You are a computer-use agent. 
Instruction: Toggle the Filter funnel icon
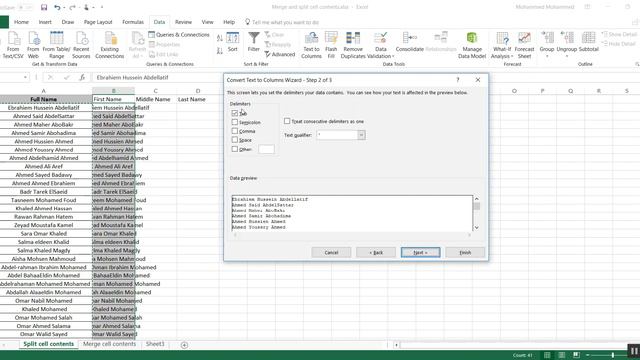pyautogui.click(x=253, y=42)
